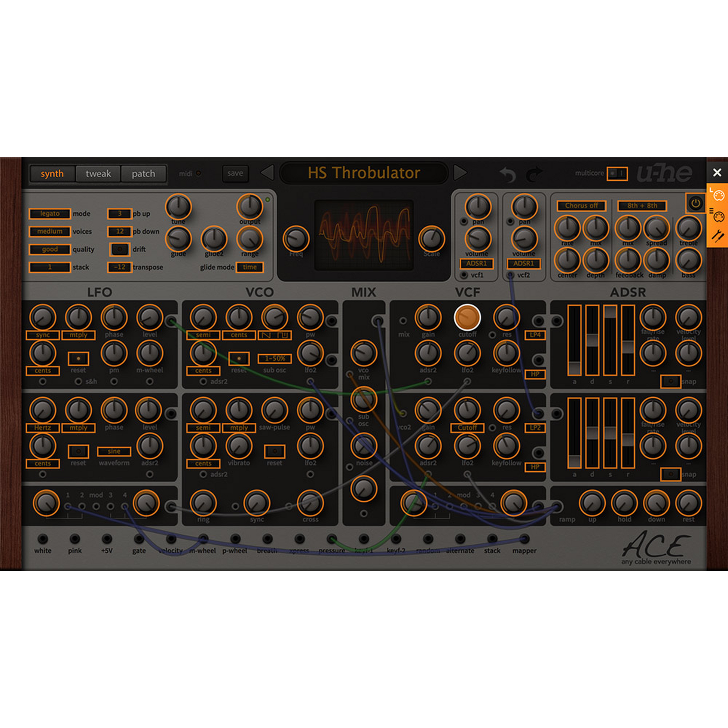Open preferences with the wrench-screwdriver icon
728x728 pixels.
718,236
